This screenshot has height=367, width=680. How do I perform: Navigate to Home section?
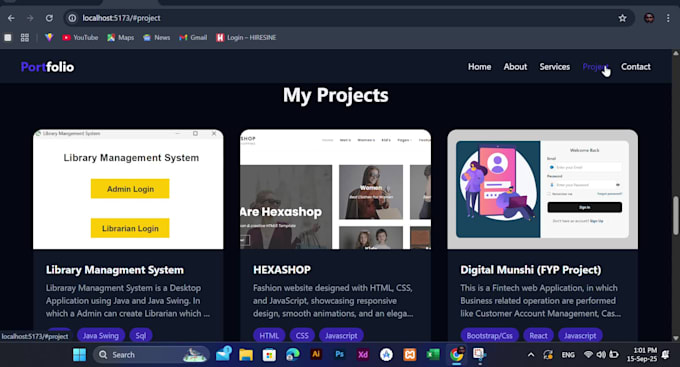pyautogui.click(x=479, y=67)
